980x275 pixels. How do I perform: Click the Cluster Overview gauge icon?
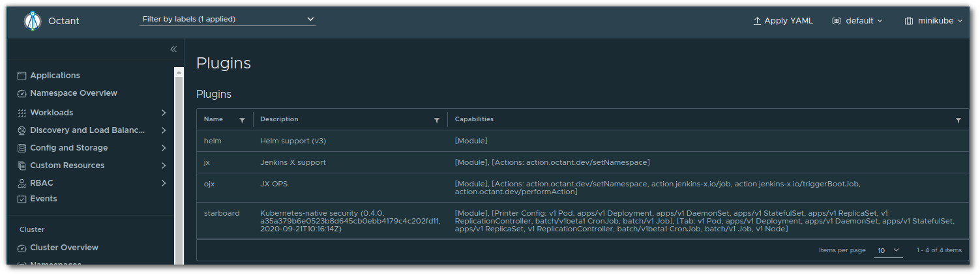(x=22, y=248)
